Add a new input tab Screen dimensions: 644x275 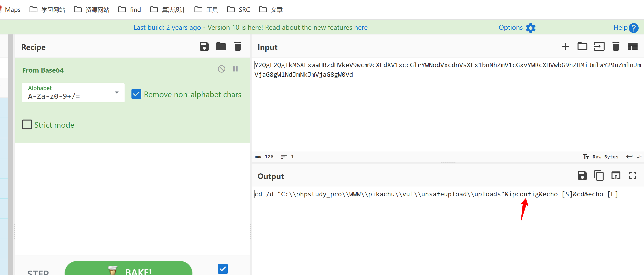[565, 46]
